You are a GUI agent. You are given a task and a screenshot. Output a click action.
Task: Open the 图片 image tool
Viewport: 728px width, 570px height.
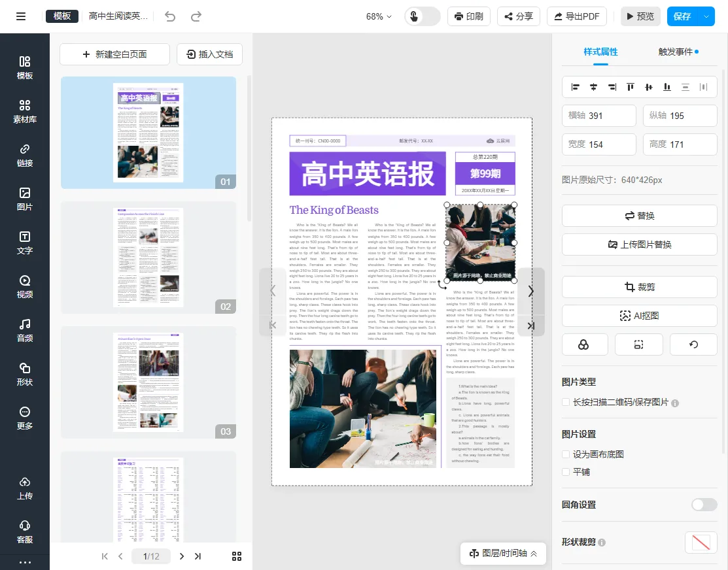[x=25, y=199]
